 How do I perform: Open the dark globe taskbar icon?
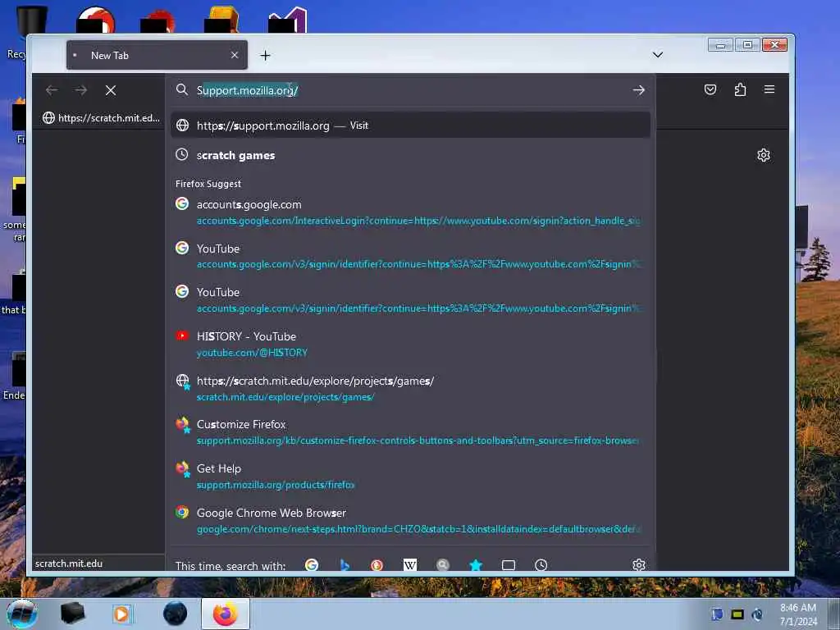point(176,614)
